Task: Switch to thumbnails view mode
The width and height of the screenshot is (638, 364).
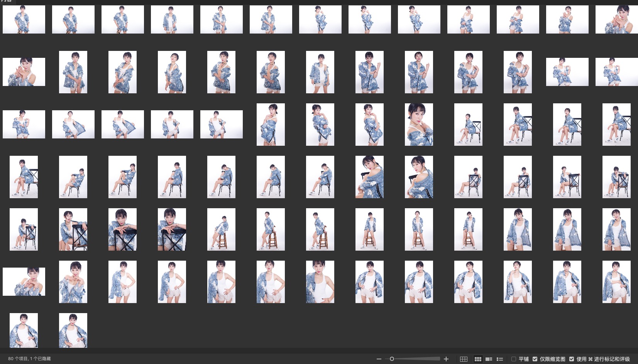Action: pyautogui.click(x=478, y=359)
